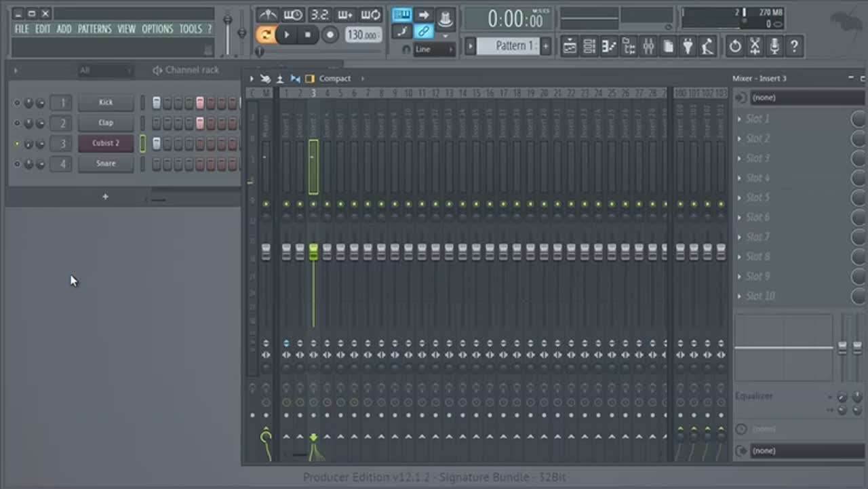Add a new channel with the plus button
This screenshot has width=868, height=489.
(x=105, y=197)
